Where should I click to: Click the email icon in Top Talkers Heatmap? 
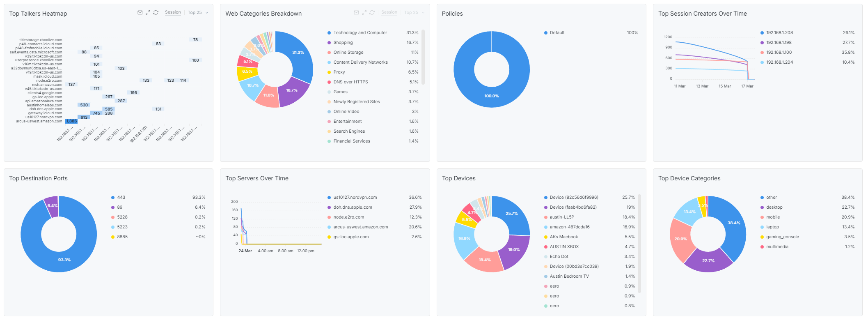140,13
